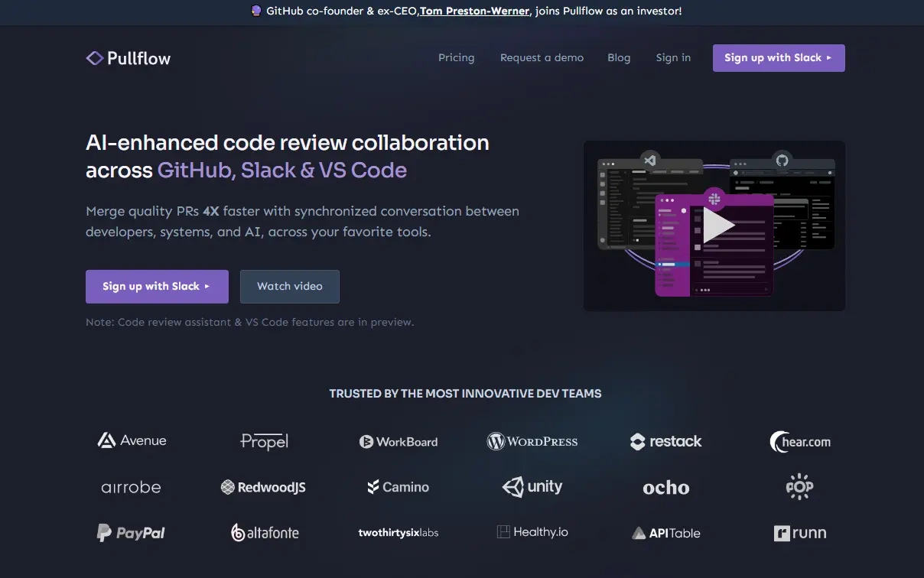The width and height of the screenshot is (924, 578).
Task: Open the Pricing page
Action: click(x=457, y=57)
